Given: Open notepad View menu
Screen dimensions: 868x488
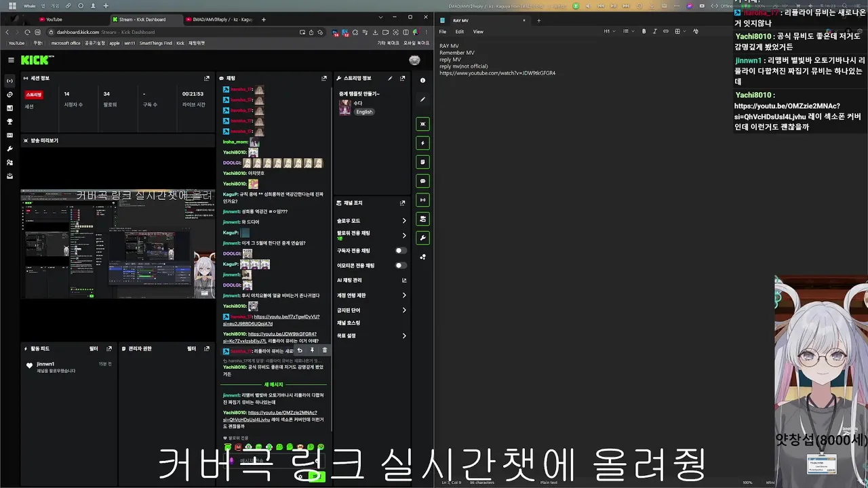Looking at the screenshot, I should pos(478,32).
